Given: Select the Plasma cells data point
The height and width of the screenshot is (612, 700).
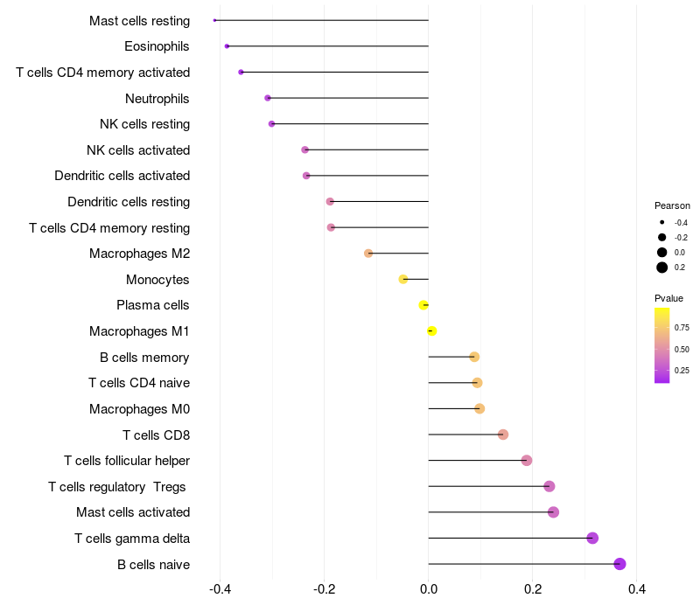Looking at the screenshot, I should [x=423, y=305].
